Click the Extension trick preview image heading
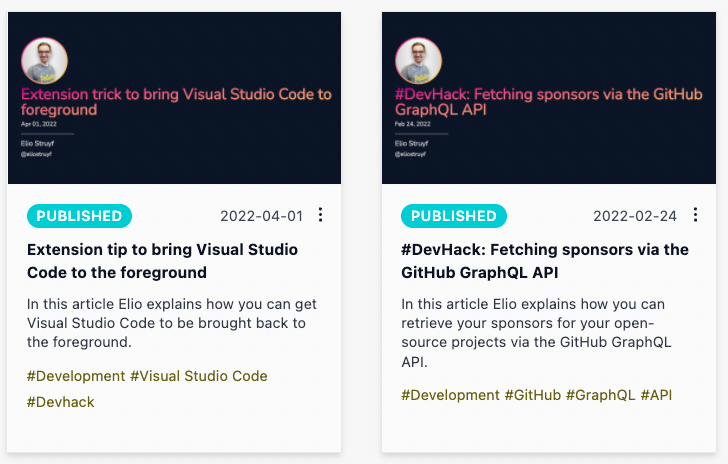 [x=176, y=102]
